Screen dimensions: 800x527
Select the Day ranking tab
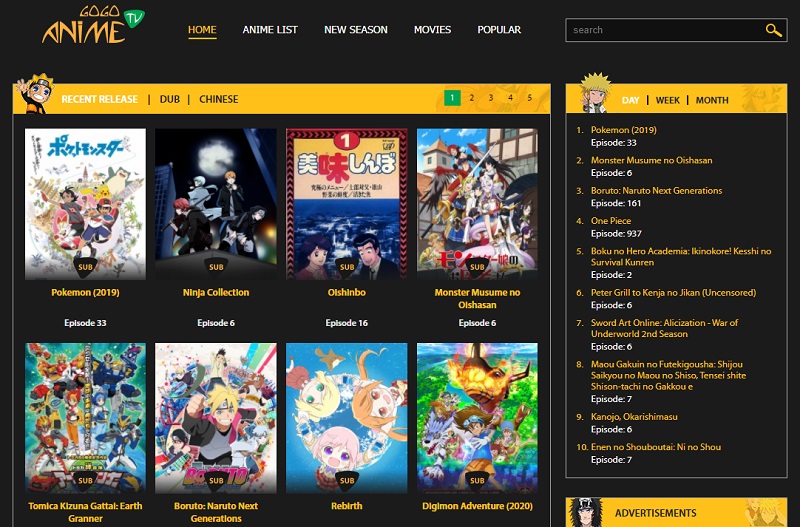pos(630,100)
